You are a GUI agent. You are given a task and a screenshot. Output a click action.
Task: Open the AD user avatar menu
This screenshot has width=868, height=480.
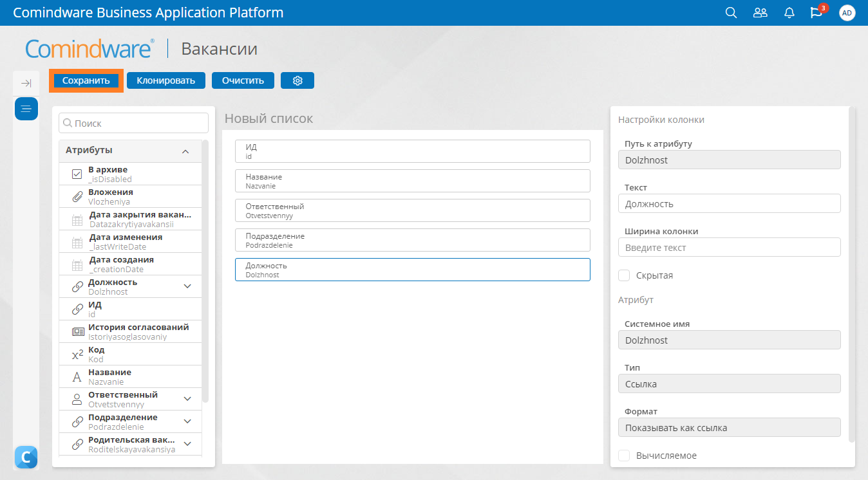[847, 13]
